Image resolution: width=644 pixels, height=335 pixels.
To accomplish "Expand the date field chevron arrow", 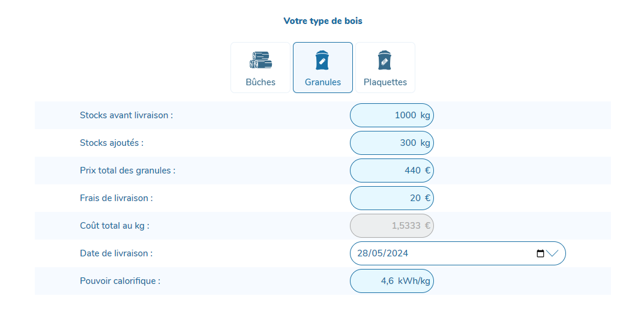I will click(552, 253).
